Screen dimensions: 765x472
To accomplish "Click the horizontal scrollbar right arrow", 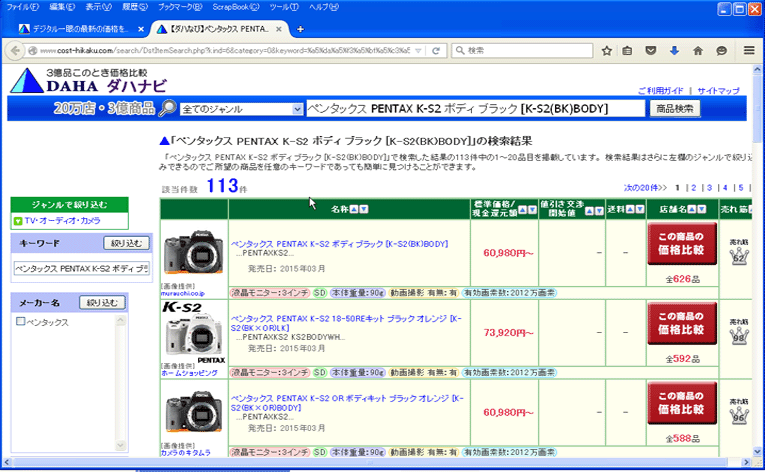I will click(x=746, y=462).
